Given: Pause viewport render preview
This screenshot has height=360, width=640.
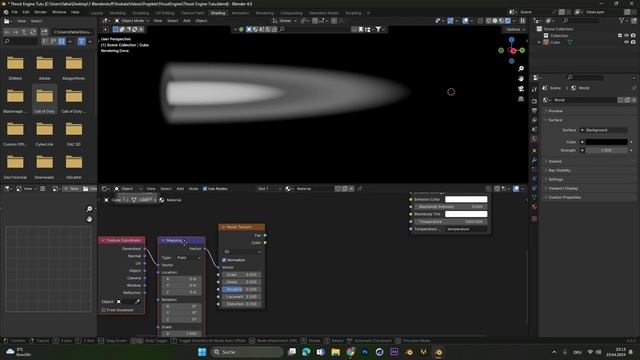Looking at the screenshot, I should pyautogui.click(x=522, y=20).
